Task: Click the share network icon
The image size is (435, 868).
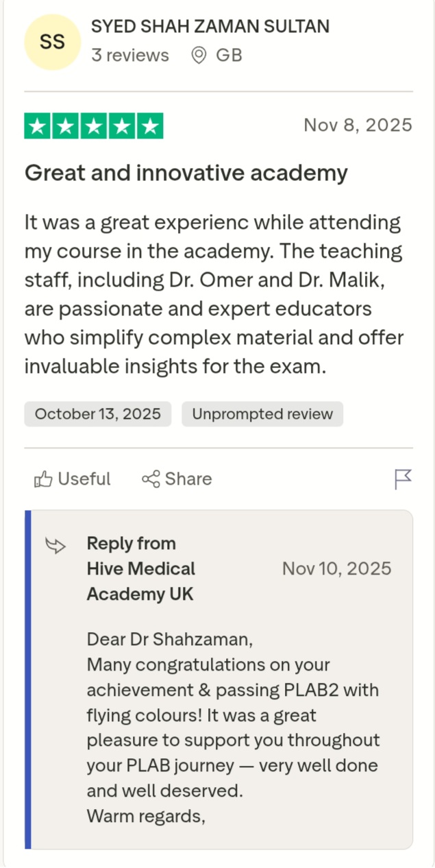Action: tap(151, 479)
